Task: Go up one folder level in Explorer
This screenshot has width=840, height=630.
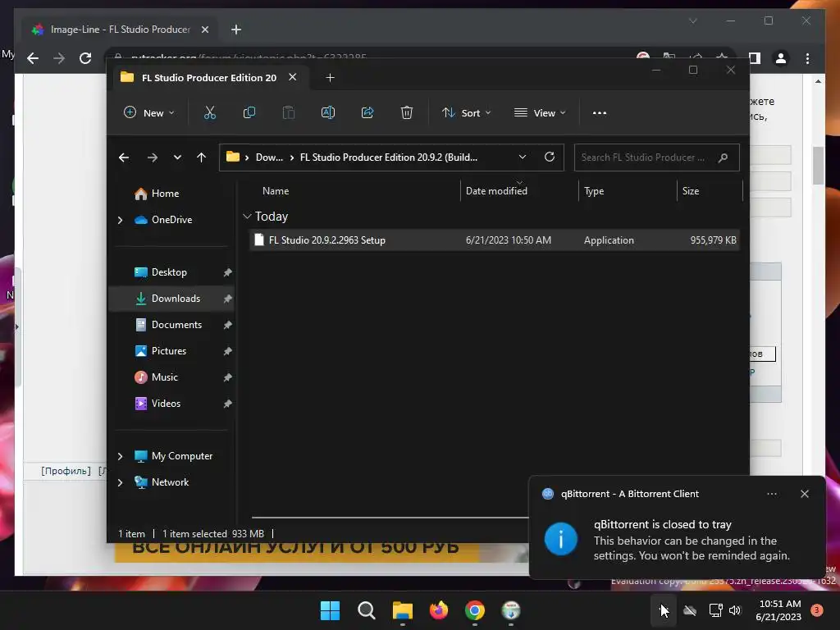Action: tap(202, 157)
